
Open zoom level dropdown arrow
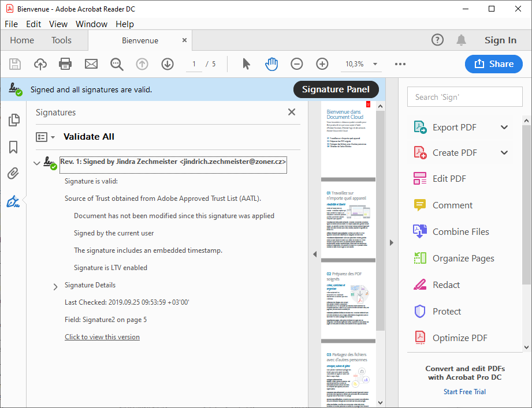tap(375, 64)
